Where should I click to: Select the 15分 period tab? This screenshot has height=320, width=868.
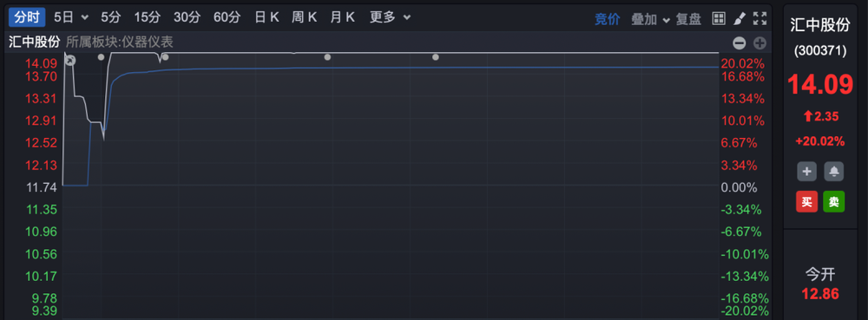(x=146, y=17)
